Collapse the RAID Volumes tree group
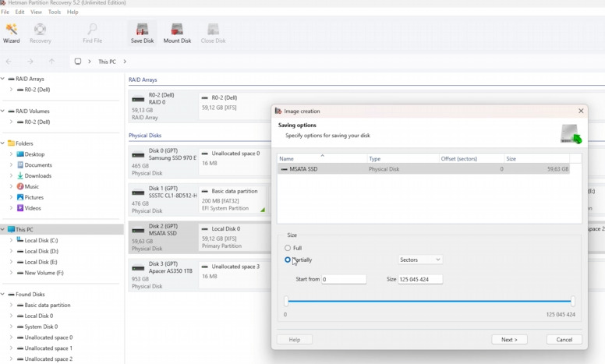Image resolution: width=605 pixels, height=364 pixels. [x=2, y=111]
